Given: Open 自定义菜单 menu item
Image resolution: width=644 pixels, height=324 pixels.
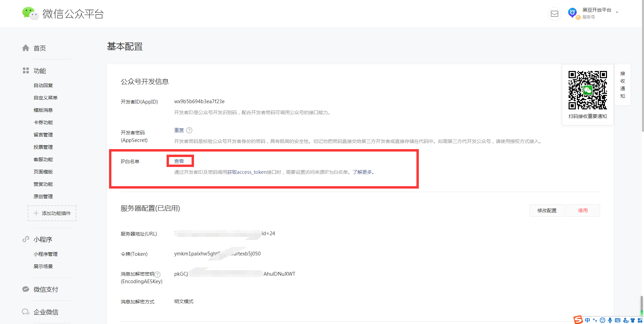Looking at the screenshot, I should click(x=46, y=98).
